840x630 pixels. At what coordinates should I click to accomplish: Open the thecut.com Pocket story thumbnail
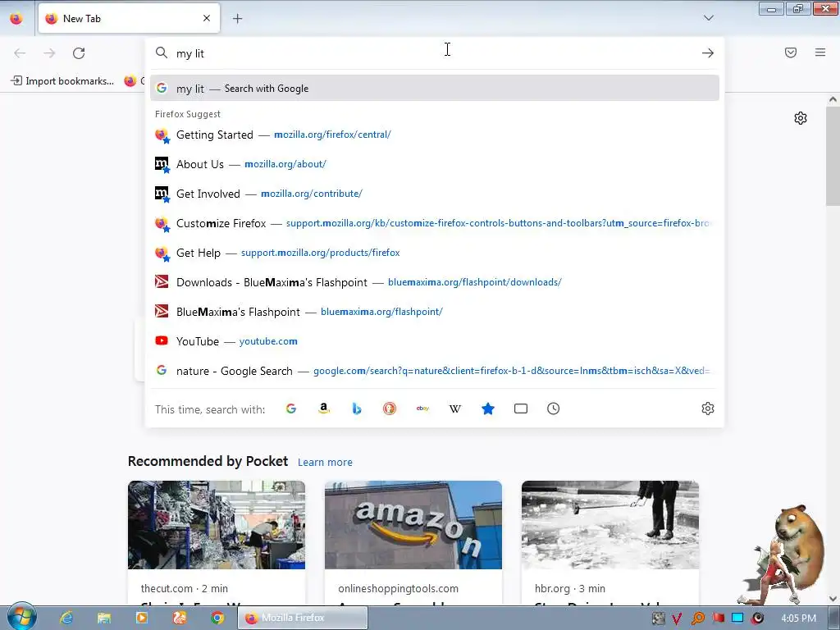[217, 524]
